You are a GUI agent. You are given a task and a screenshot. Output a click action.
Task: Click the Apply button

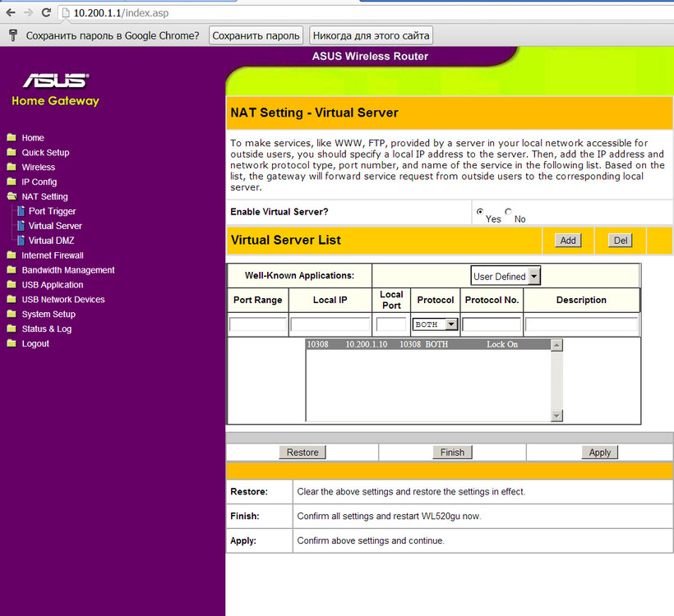tap(599, 452)
